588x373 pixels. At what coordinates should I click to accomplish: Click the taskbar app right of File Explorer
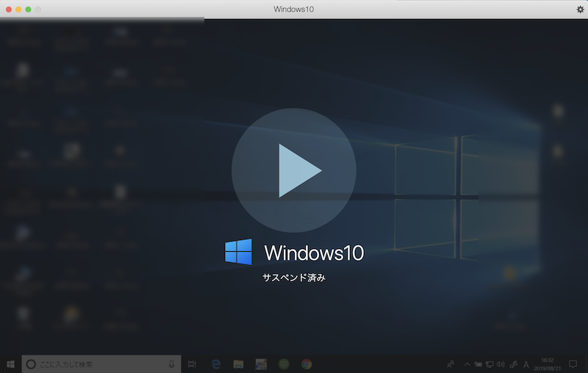click(x=261, y=363)
